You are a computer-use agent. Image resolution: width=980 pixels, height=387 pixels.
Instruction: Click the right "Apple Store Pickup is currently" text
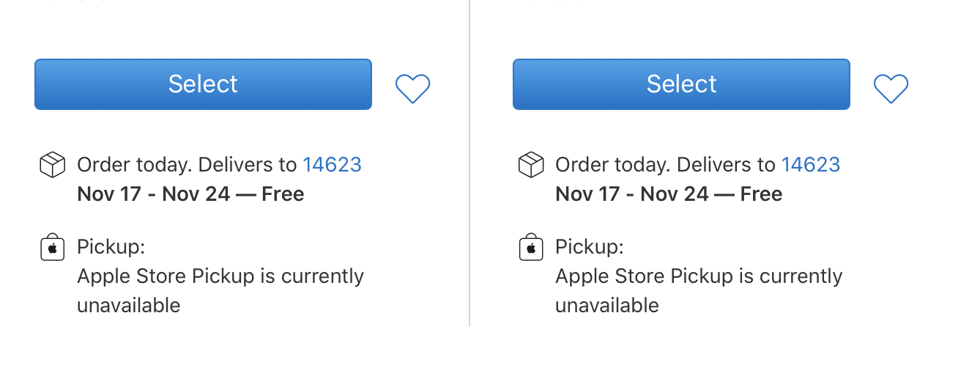point(699,276)
